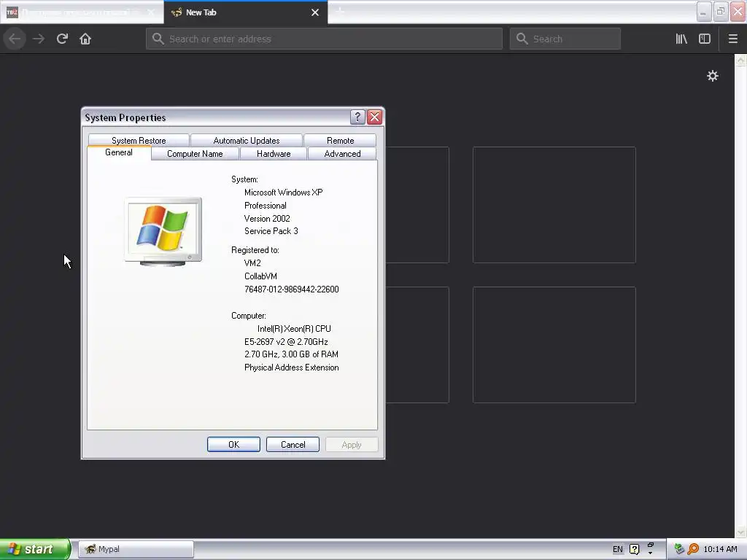Click the E5-2697 v2 @ 2.70GHz text
The image size is (747, 560).
click(x=286, y=342)
